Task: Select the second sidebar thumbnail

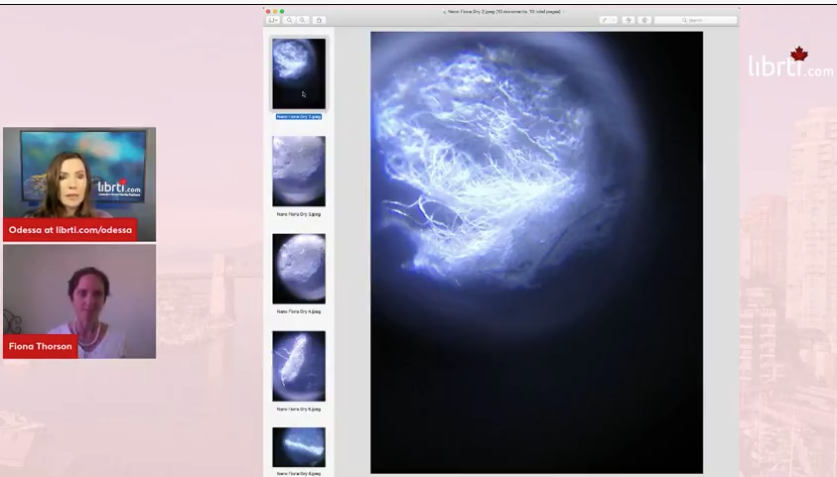Action: [298, 171]
